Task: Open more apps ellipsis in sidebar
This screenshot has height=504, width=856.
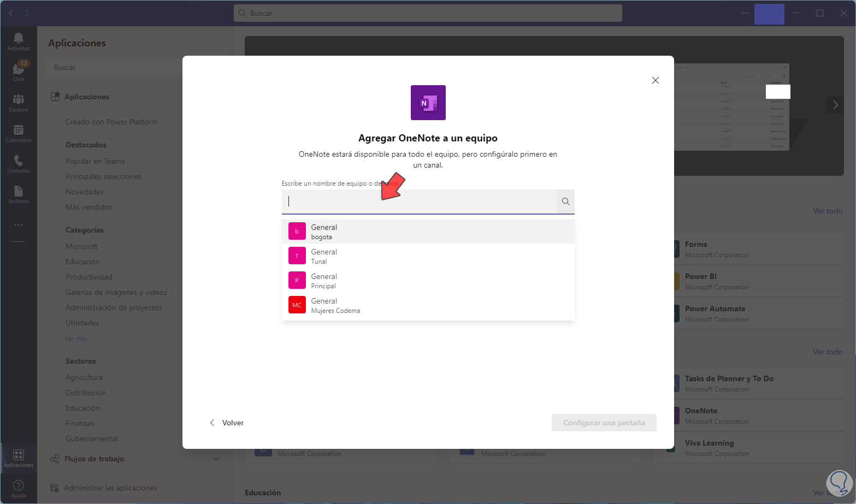Action: coord(19,225)
